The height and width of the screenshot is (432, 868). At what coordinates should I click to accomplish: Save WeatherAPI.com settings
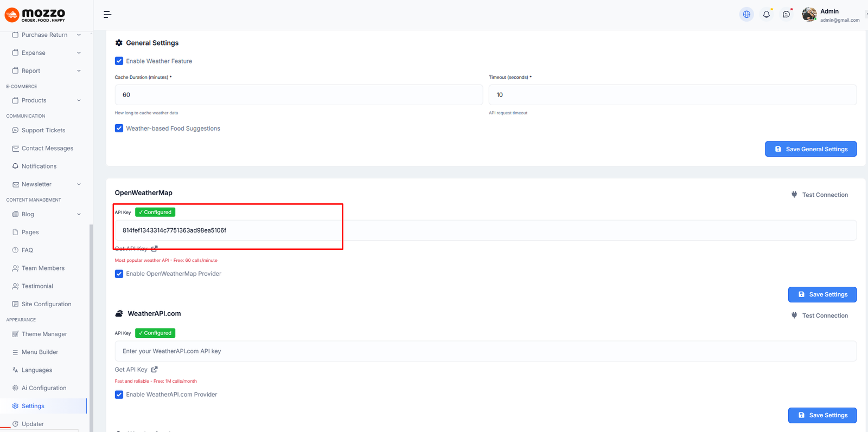(822, 415)
